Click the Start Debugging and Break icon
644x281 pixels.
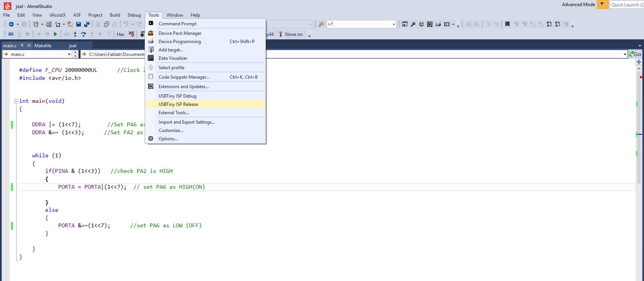tap(11, 34)
